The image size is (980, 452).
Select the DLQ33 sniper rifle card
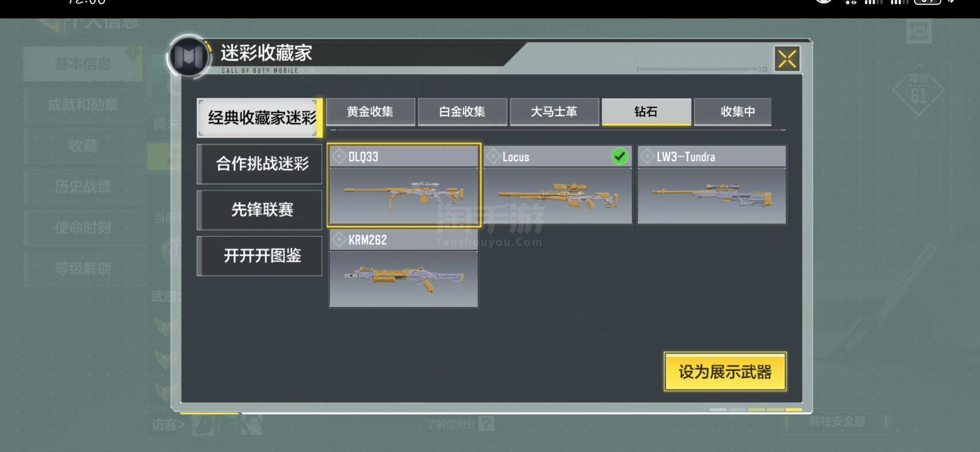click(x=404, y=185)
